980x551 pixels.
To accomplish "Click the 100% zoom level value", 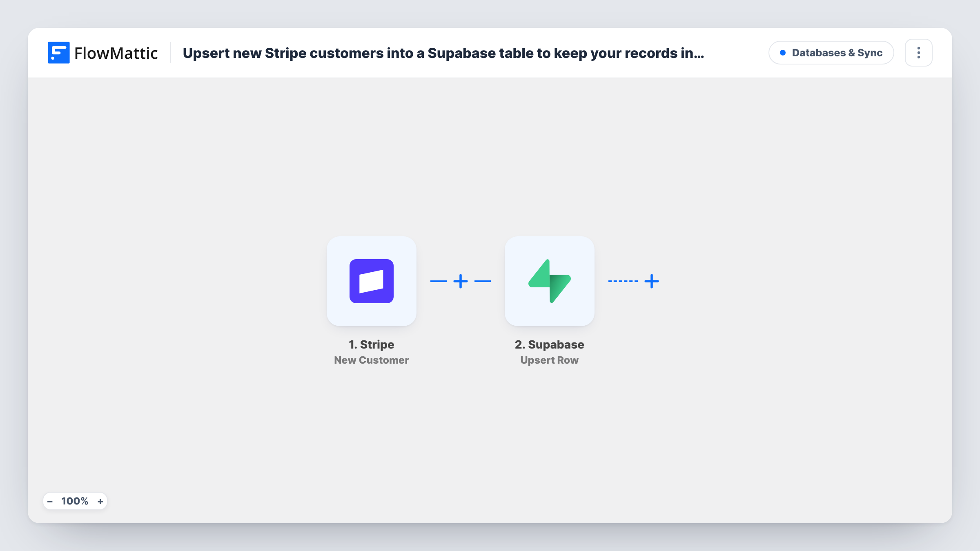I will pyautogui.click(x=75, y=501).
